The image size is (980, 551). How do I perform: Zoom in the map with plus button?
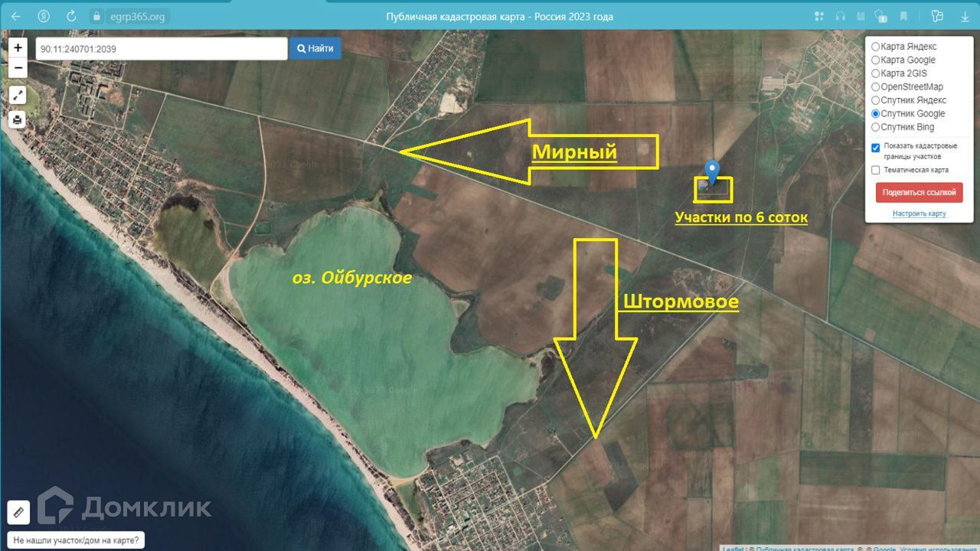pyautogui.click(x=18, y=48)
